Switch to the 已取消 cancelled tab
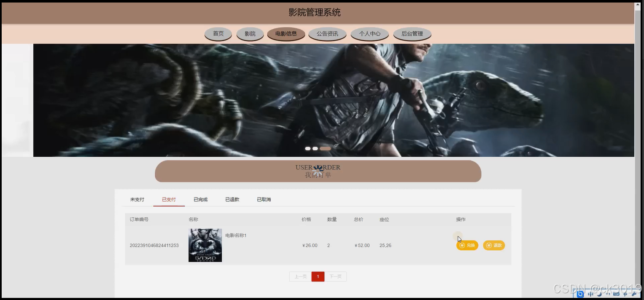Screen dimensions: 644x300 (x=264, y=199)
